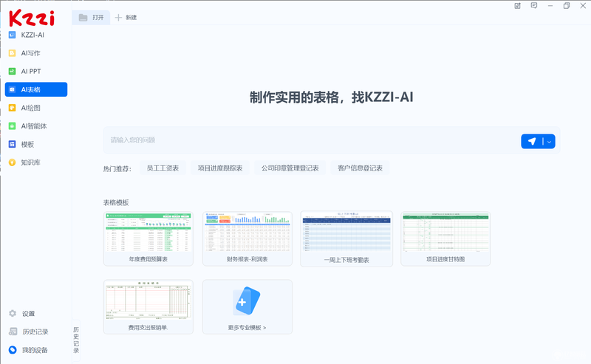Click the feedback message icon in title bar
Screen dimensions: 591x364
click(533, 6)
